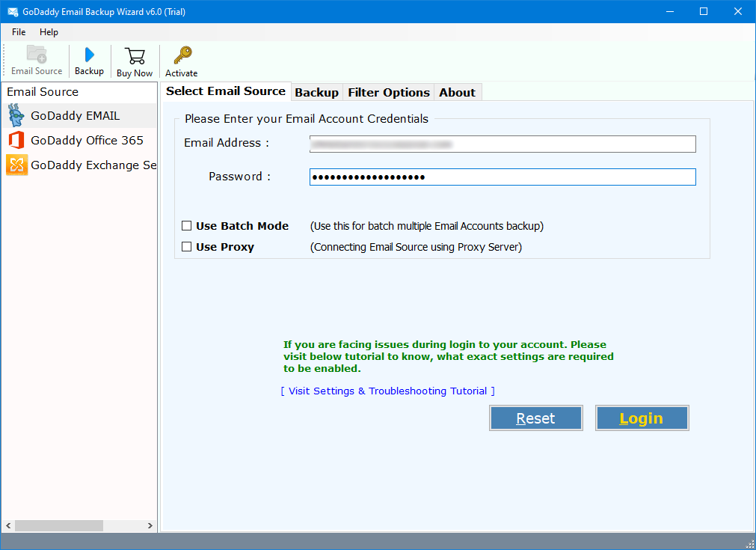Switch to the Backup tab
Image resolution: width=756 pixels, height=550 pixels.
coord(316,92)
